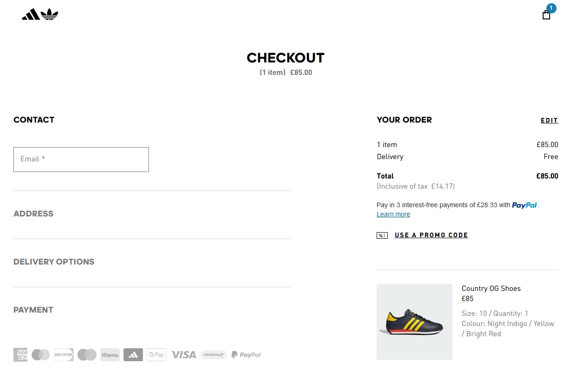Click the adidas logo in the header
This screenshot has height=382, width=588.
click(40, 15)
